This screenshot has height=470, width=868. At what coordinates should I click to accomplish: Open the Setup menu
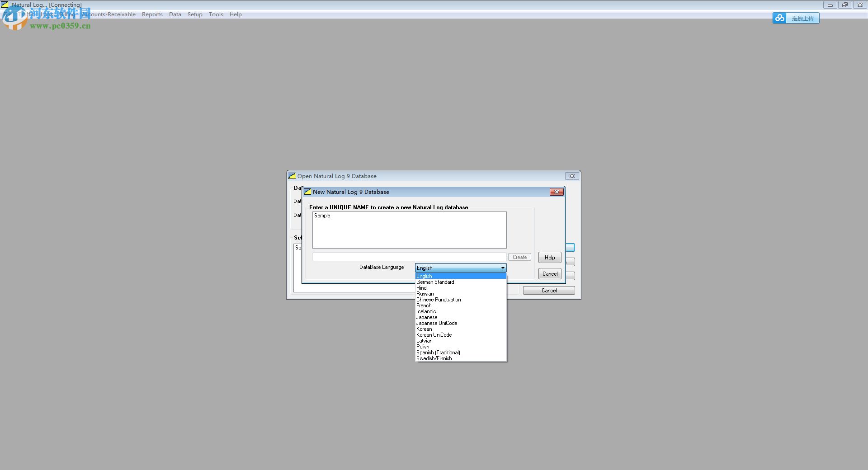pyautogui.click(x=195, y=14)
